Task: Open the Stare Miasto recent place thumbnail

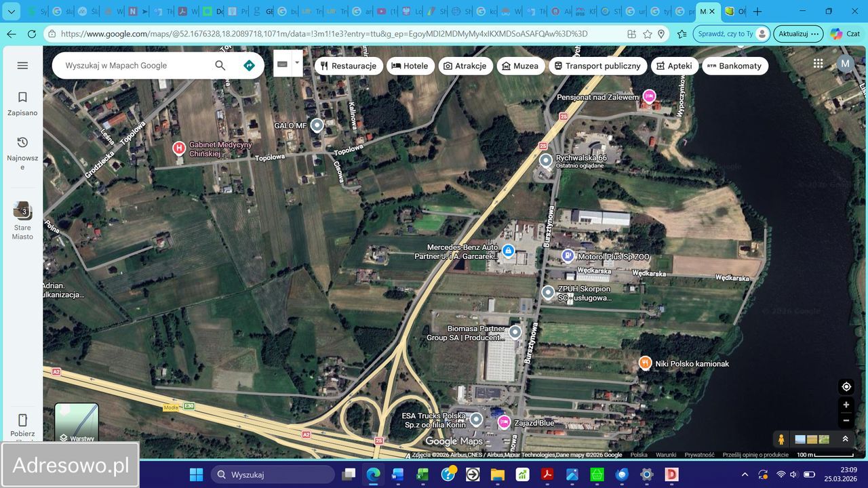Action: [22, 220]
